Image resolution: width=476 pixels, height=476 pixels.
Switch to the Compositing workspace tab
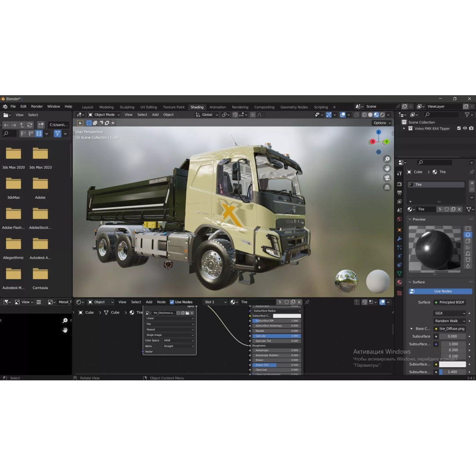pyautogui.click(x=264, y=107)
